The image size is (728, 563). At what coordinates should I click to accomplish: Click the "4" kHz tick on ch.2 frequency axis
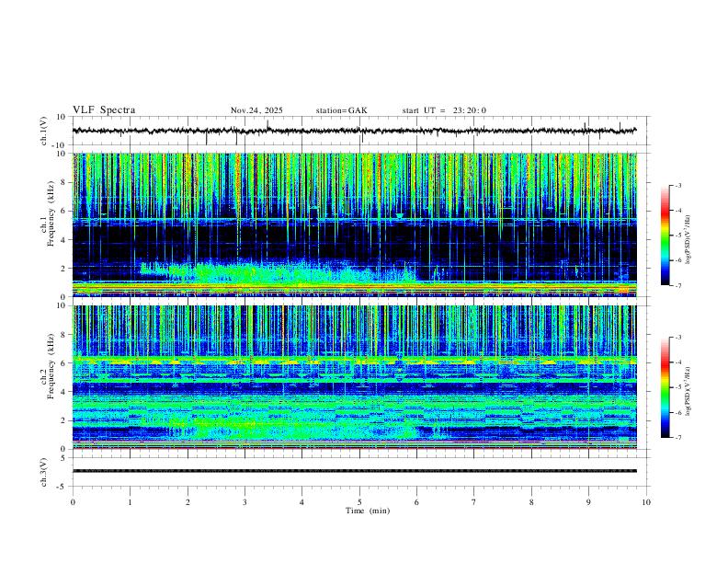pos(64,392)
